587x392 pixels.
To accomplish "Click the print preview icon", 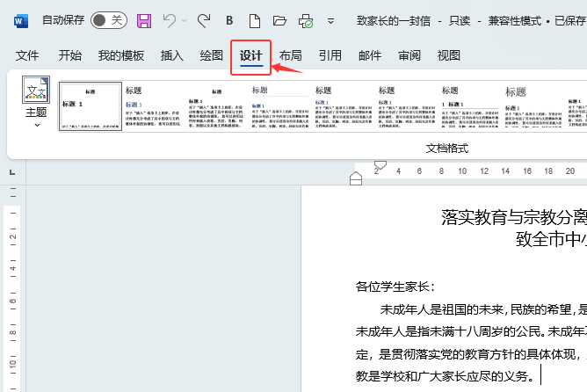I will tap(306, 21).
